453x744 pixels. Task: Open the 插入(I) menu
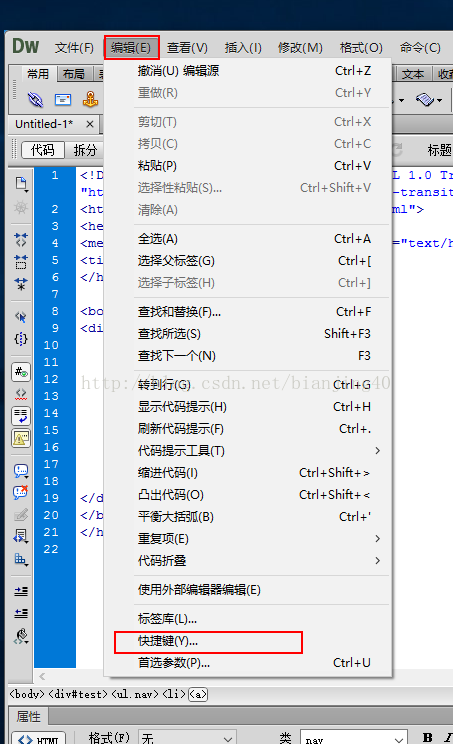tap(243, 47)
